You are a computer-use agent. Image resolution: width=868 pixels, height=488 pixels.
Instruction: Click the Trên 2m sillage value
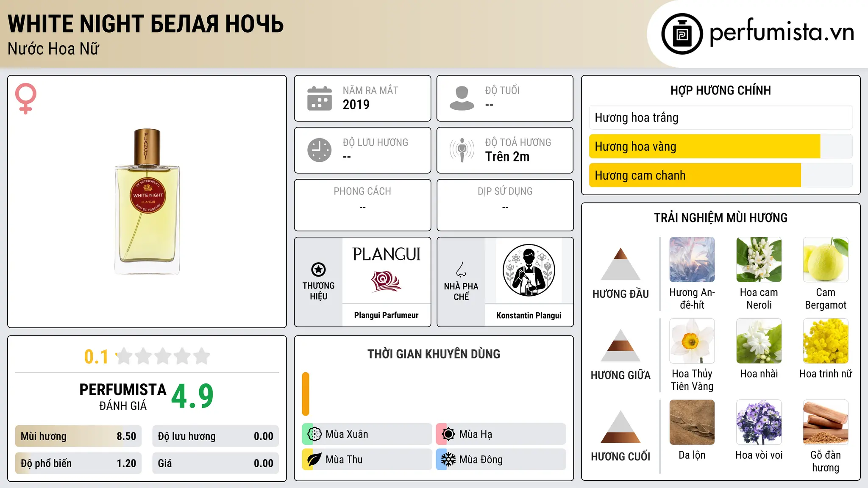pyautogui.click(x=507, y=157)
